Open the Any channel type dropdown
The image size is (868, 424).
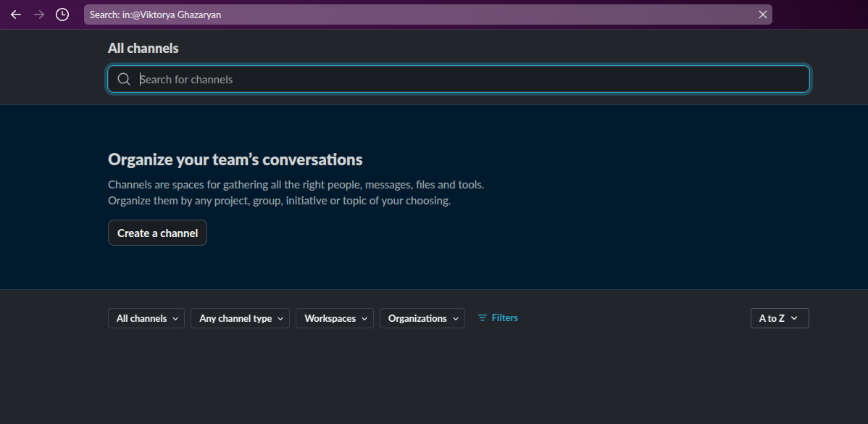coord(240,318)
